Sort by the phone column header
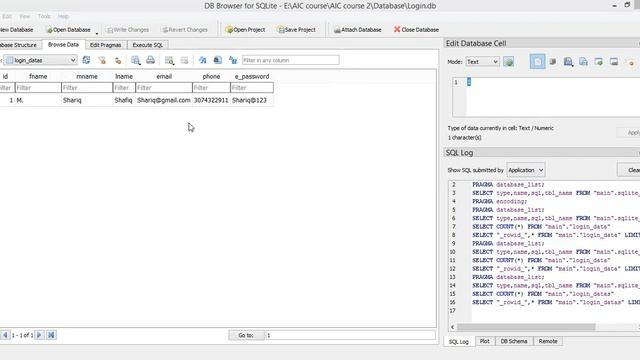 pyautogui.click(x=211, y=76)
